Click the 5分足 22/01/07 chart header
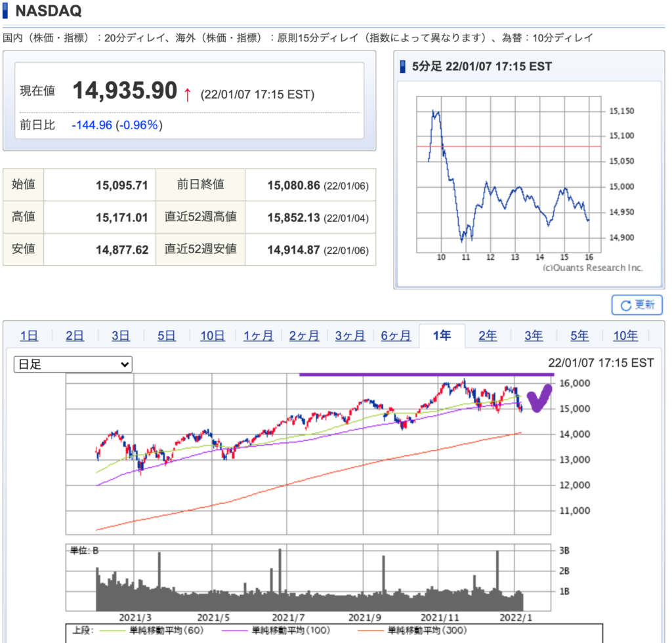 (482, 66)
